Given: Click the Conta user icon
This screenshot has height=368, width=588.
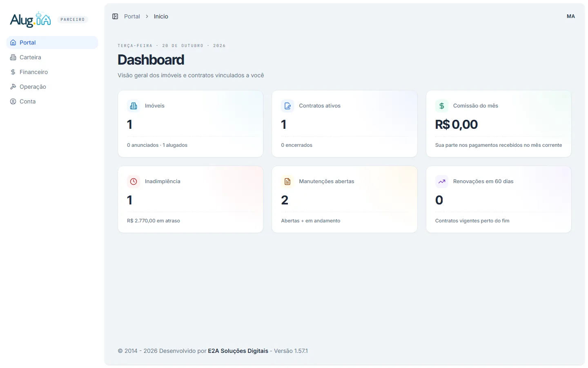Looking at the screenshot, I should click(x=13, y=101).
